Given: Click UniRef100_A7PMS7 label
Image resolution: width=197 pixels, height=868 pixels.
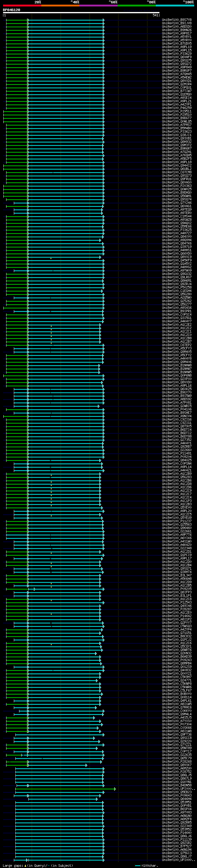Looking at the screenshot, I should click(x=177, y=125).
